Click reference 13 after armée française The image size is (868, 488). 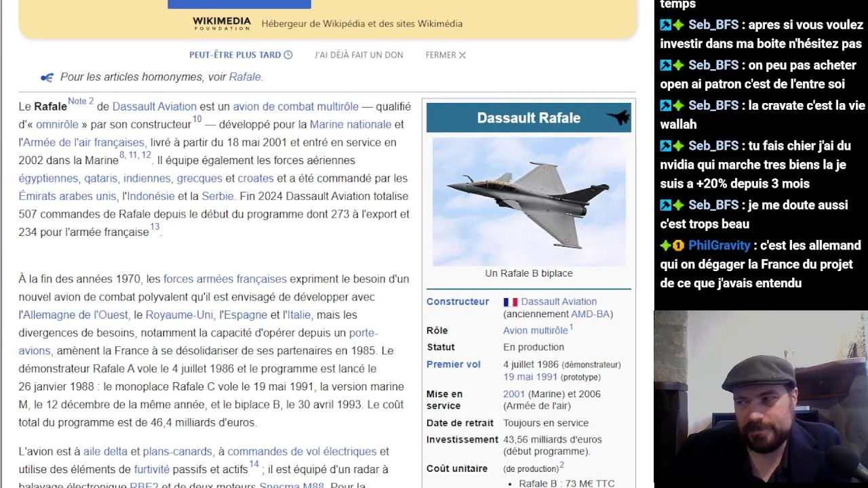(155, 227)
